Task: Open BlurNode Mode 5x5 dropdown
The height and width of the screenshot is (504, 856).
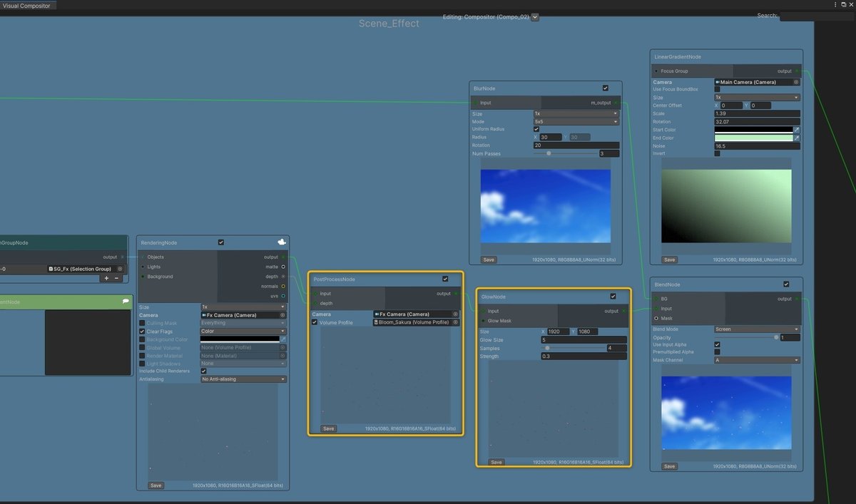Action: pos(576,121)
